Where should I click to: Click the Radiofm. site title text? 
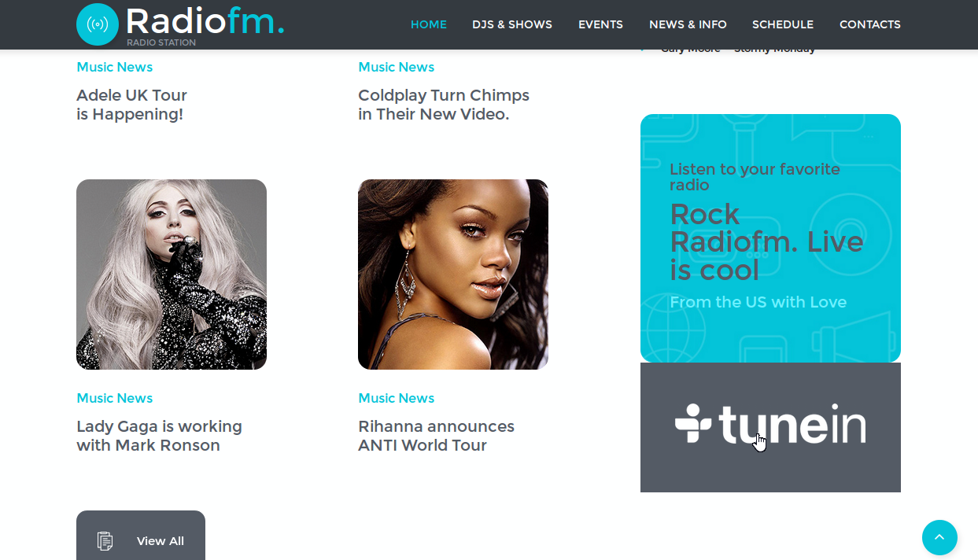pyautogui.click(x=205, y=20)
